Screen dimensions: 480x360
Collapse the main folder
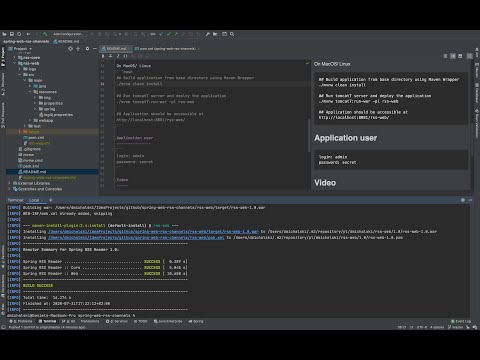25,80
